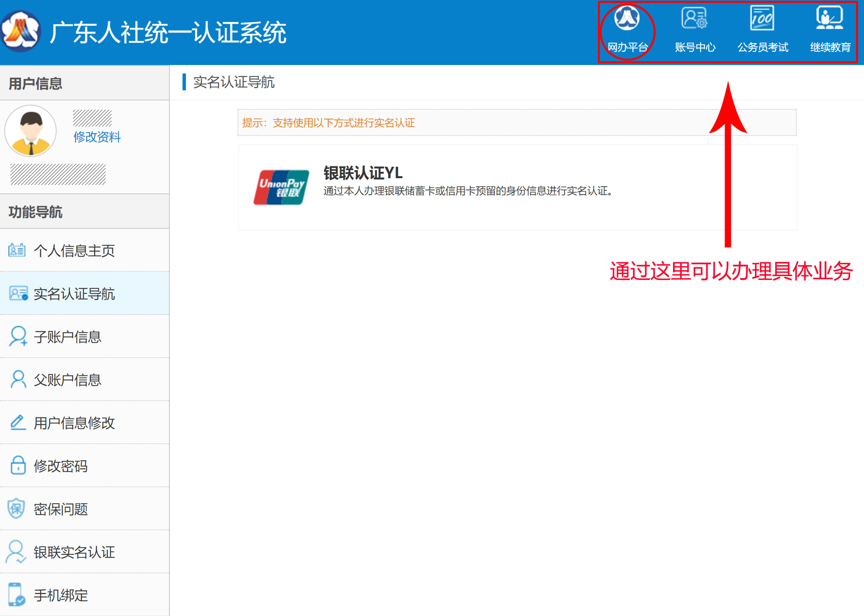The height and width of the screenshot is (616, 864).
Task: Click the lock icon beside 修改密码
Action: coord(18,466)
